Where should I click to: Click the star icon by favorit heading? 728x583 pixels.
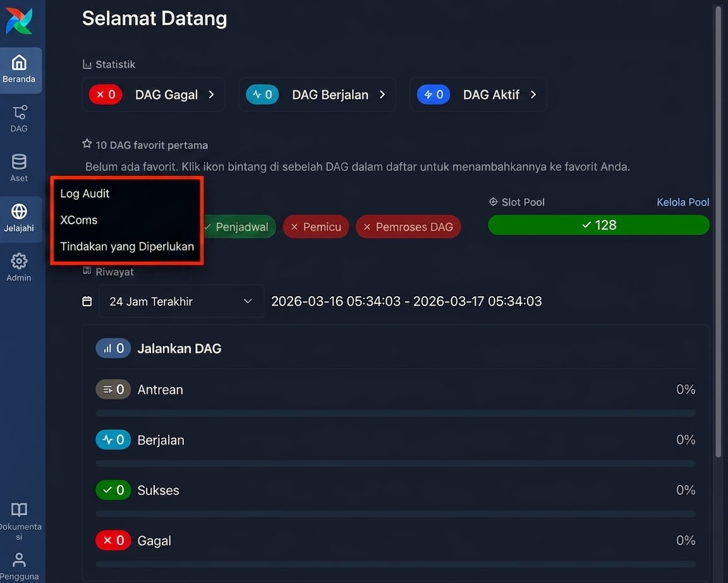tap(87, 144)
